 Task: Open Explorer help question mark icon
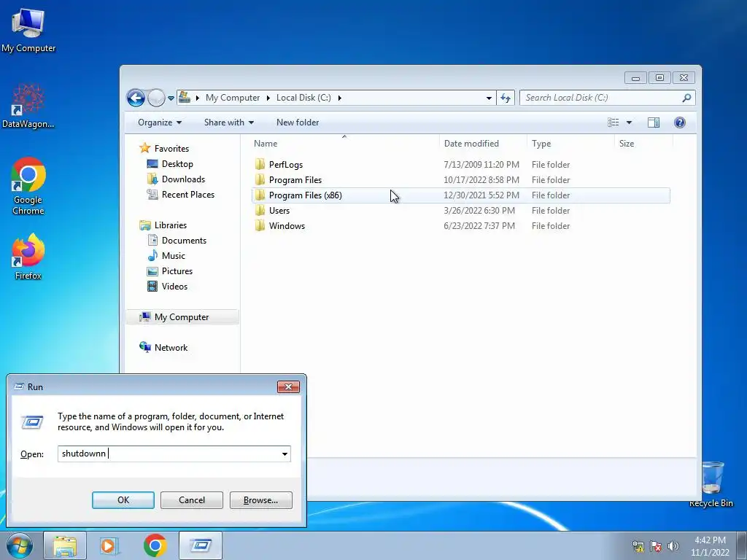680,122
